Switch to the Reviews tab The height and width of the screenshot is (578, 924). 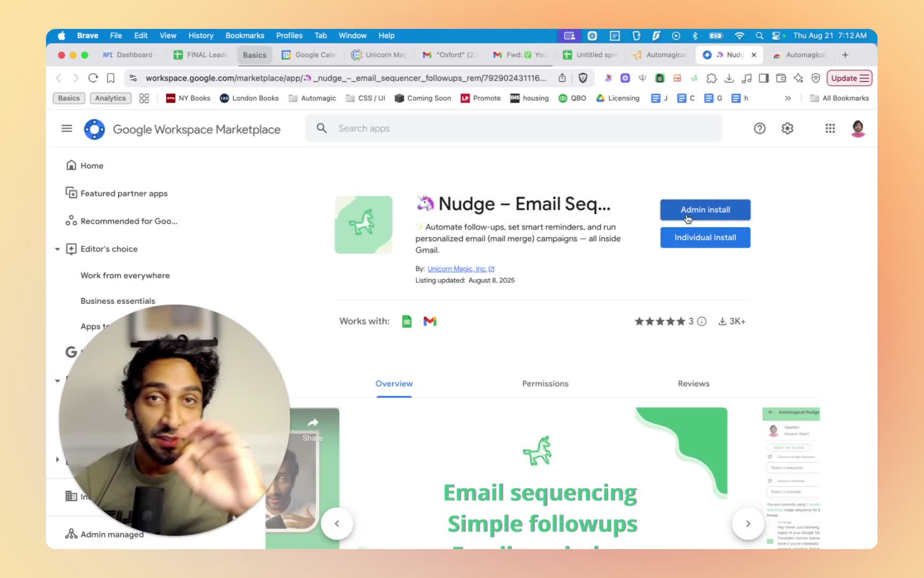693,384
